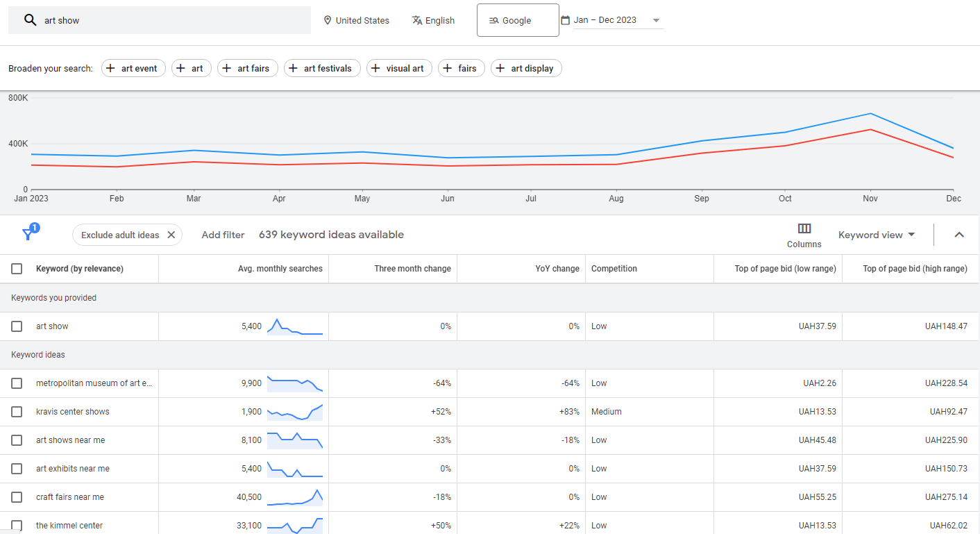The width and height of the screenshot is (980, 534).
Task: Click trend sparkline for art show
Action: pos(295,326)
